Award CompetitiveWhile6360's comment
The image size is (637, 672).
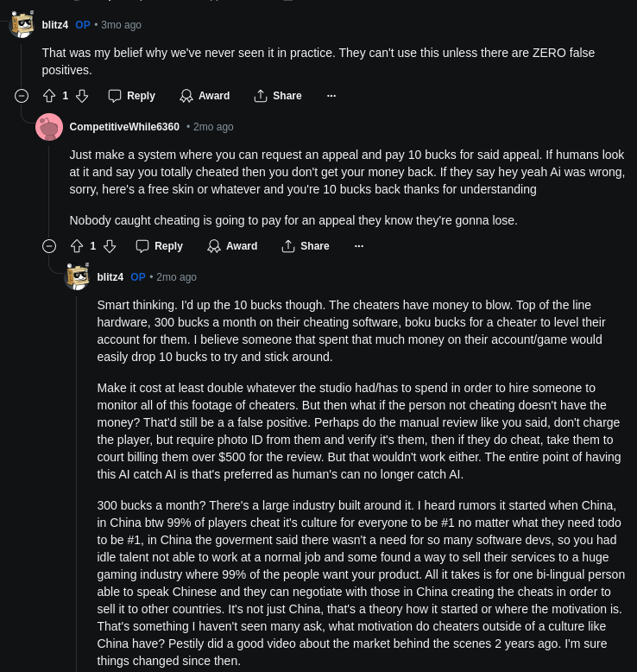[232, 246]
